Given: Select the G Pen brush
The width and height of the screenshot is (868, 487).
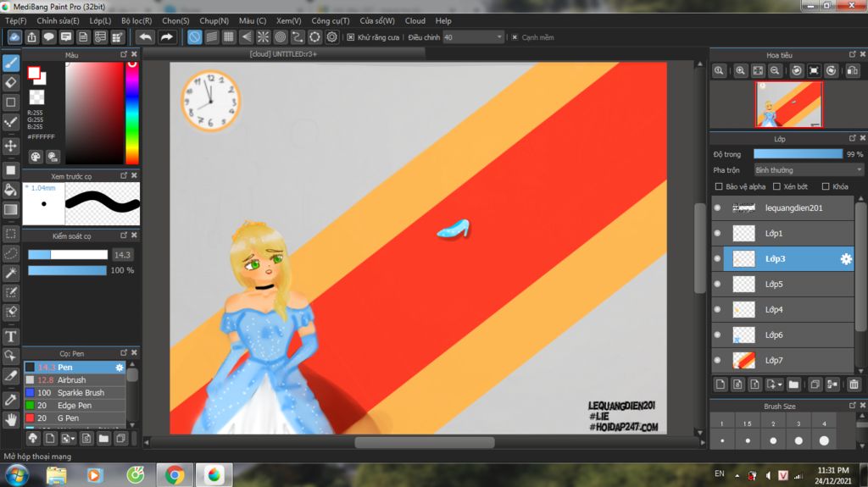Looking at the screenshot, I should pos(75,418).
